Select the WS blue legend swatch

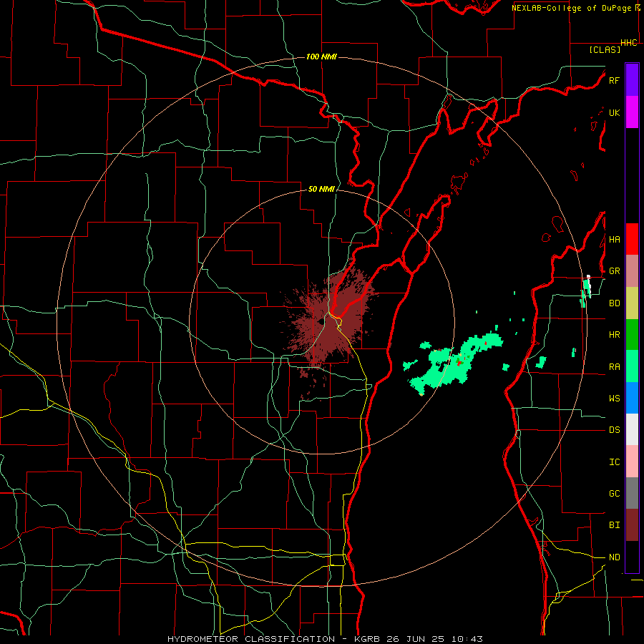(632, 398)
